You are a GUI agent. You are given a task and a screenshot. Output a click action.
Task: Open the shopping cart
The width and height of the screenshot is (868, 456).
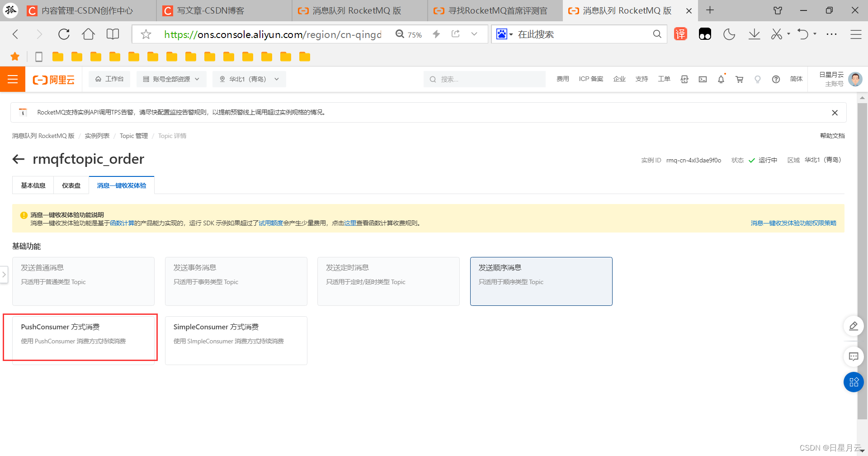pos(740,79)
